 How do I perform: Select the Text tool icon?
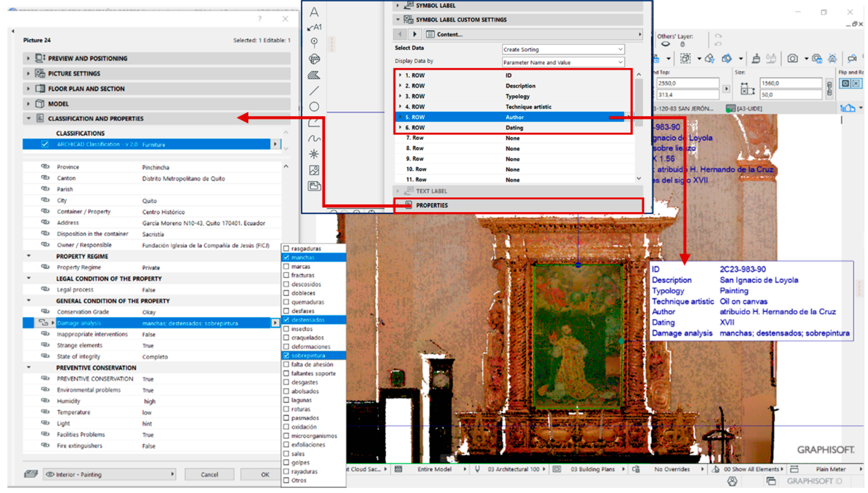314,12
